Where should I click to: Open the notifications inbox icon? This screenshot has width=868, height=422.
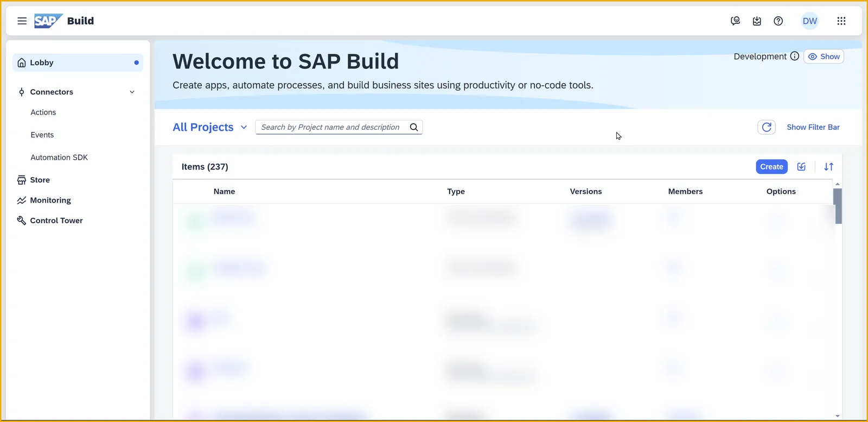click(757, 21)
